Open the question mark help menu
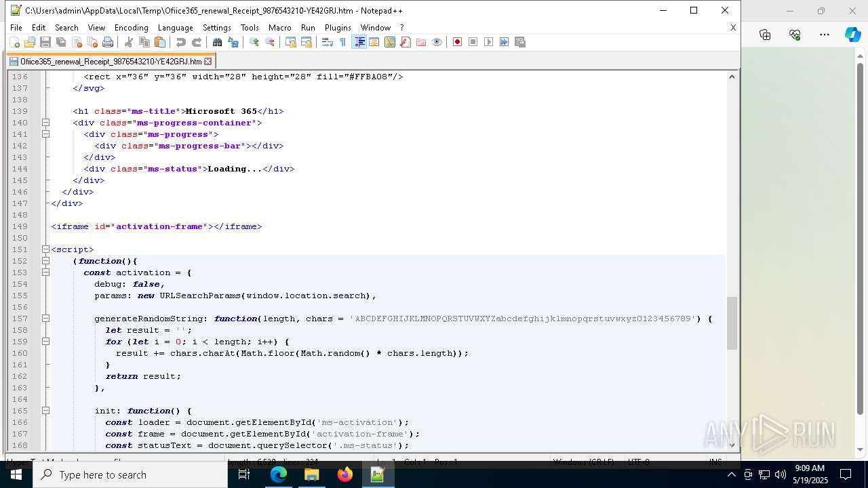The image size is (868, 488). (x=401, y=28)
